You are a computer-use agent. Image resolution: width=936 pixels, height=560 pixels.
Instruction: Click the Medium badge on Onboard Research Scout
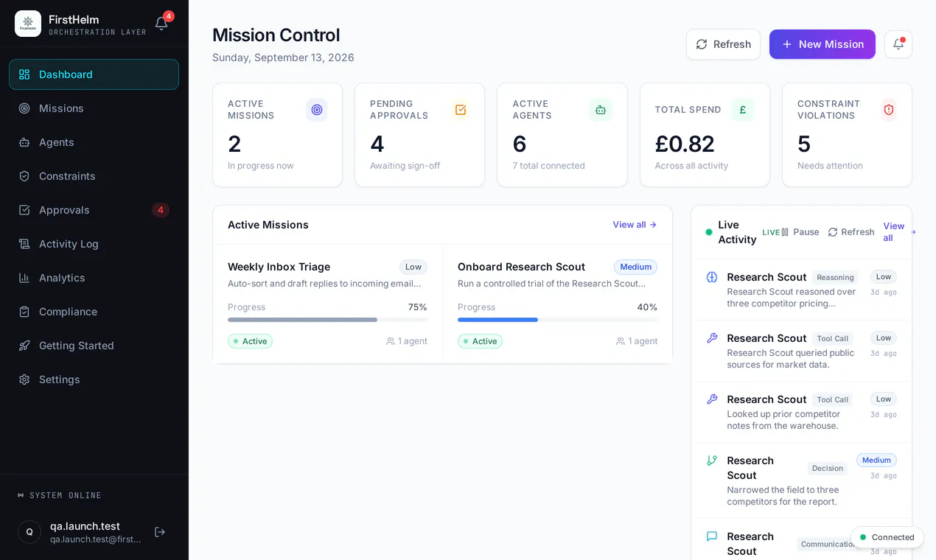tap(635, 267)
